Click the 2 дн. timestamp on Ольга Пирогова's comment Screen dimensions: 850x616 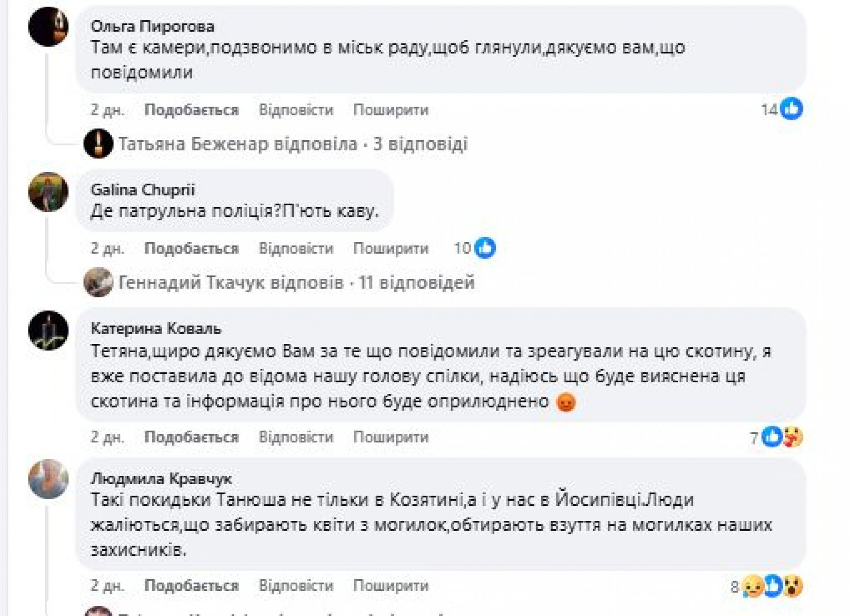(107, 110)
